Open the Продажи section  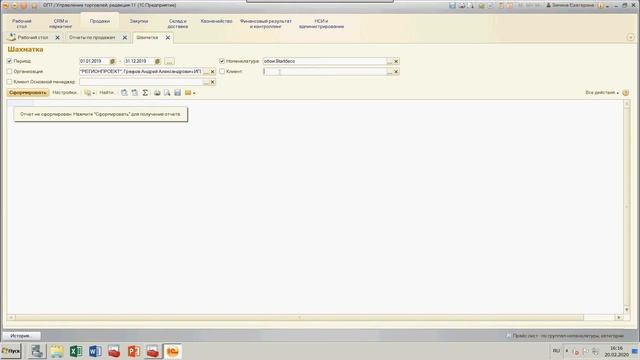(x=100, y=21)
